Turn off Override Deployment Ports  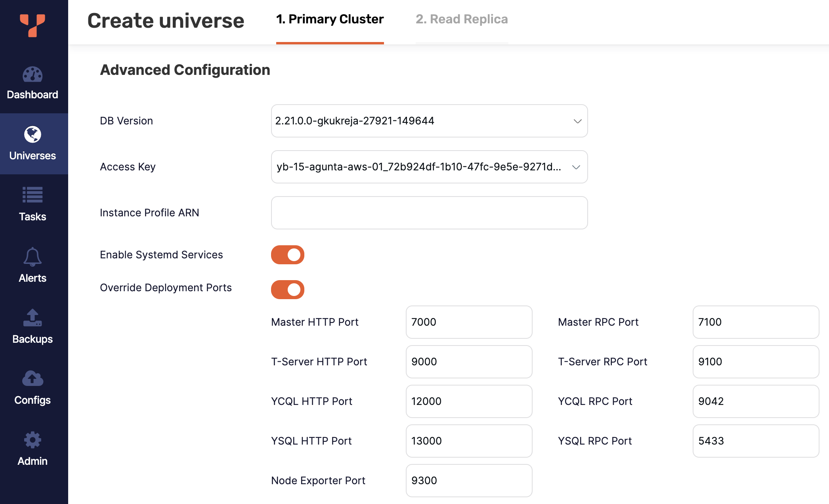pos(288,290)
